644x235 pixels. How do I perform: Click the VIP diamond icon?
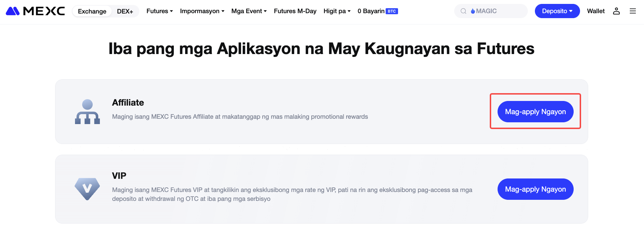pos(87,189)
